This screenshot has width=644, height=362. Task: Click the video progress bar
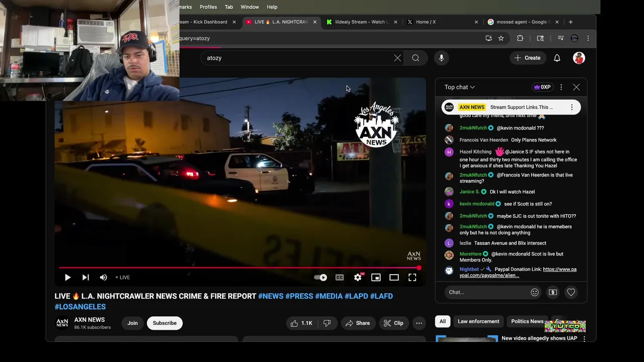(240, 268)
